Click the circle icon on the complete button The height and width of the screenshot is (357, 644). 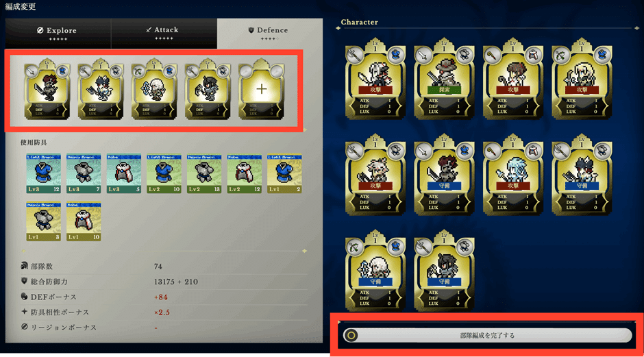[351, 335]
